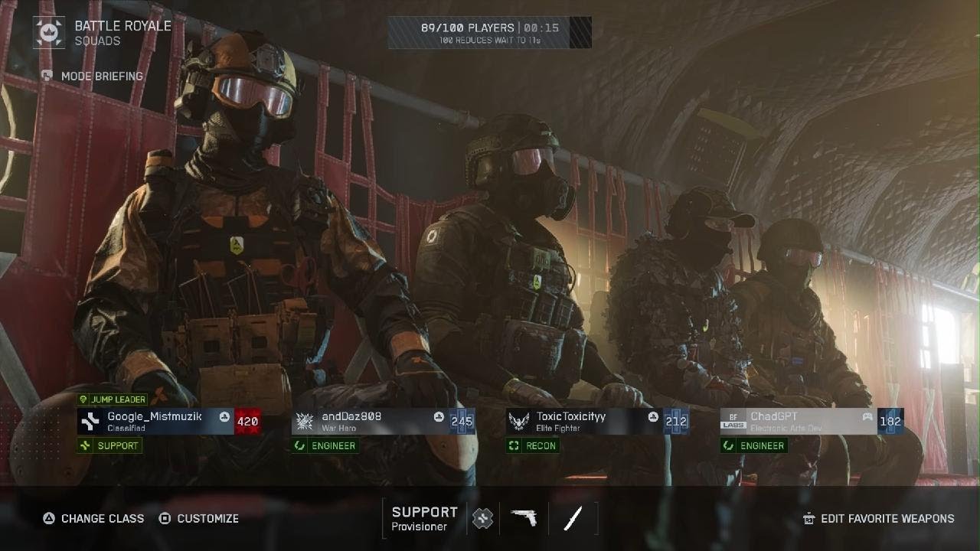Viewport: 980px width, 551px height.
Task: Click the Recon tag under ToxicToxicityy
Action: coord(532,445)
